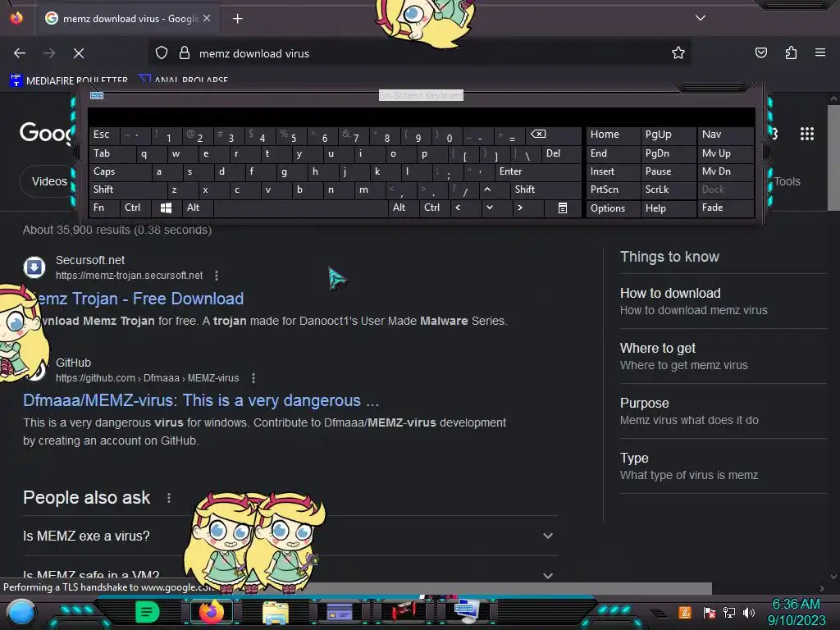Switch to the Videos search filter
Screen dimensions: 840x630
[48, 181]
